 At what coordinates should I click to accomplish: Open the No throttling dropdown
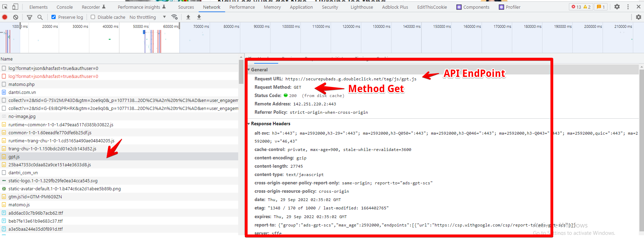tap(148, 17)
